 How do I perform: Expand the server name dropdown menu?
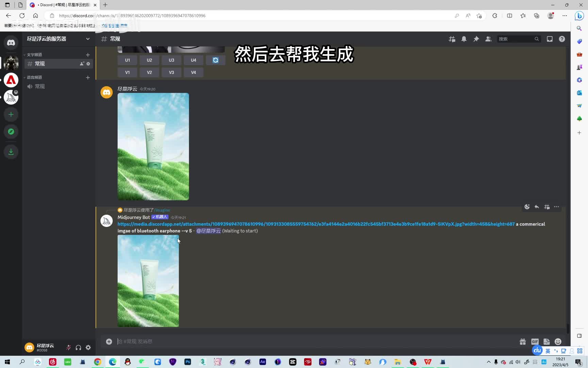pyautogui.click(x=88, y=39)
